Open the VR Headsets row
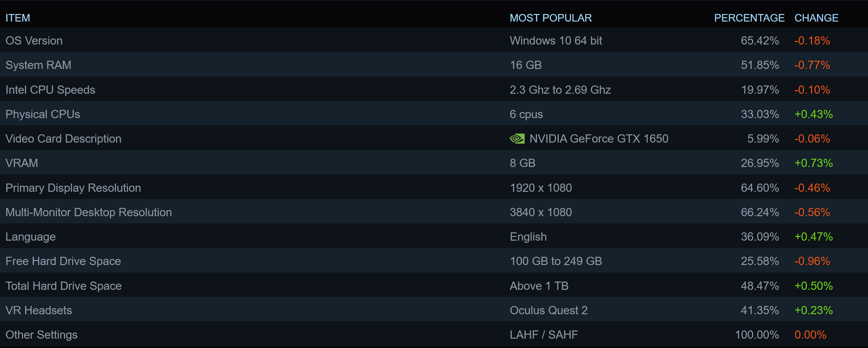 tap(39, 310)
